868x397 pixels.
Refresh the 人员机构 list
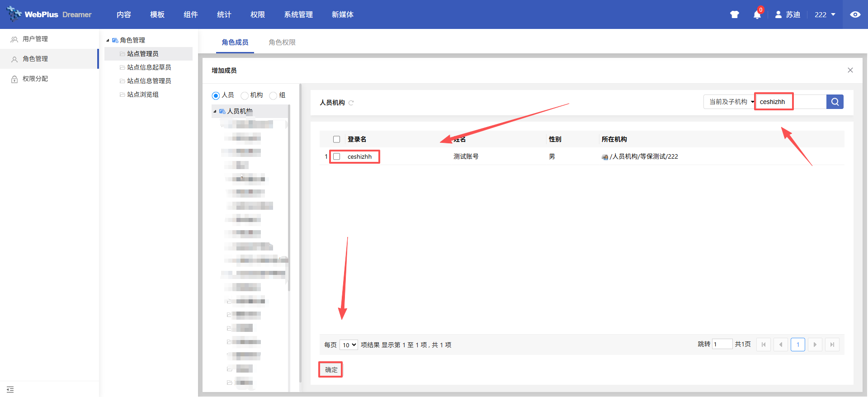click(351, 103)
